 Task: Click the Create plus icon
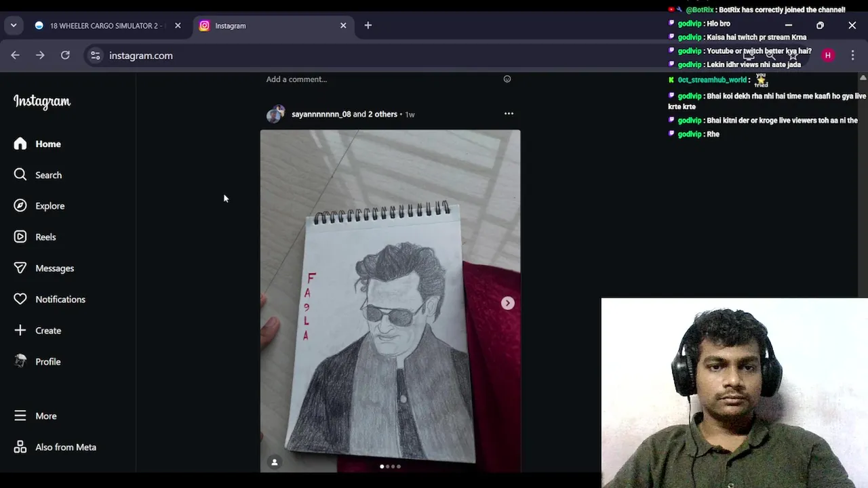tap(20, 331)
